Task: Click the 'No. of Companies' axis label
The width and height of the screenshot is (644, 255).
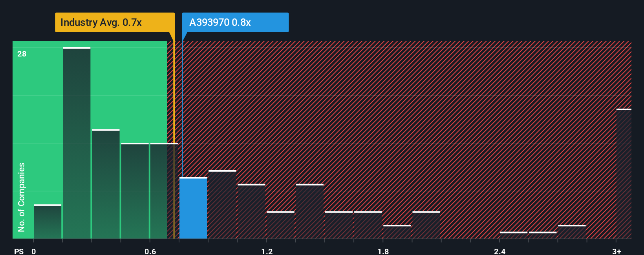Action: [x=22, y=197]
